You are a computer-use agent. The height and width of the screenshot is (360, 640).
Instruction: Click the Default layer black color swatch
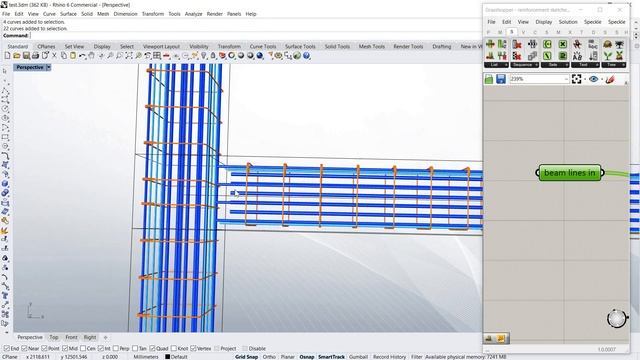point(167,357)
